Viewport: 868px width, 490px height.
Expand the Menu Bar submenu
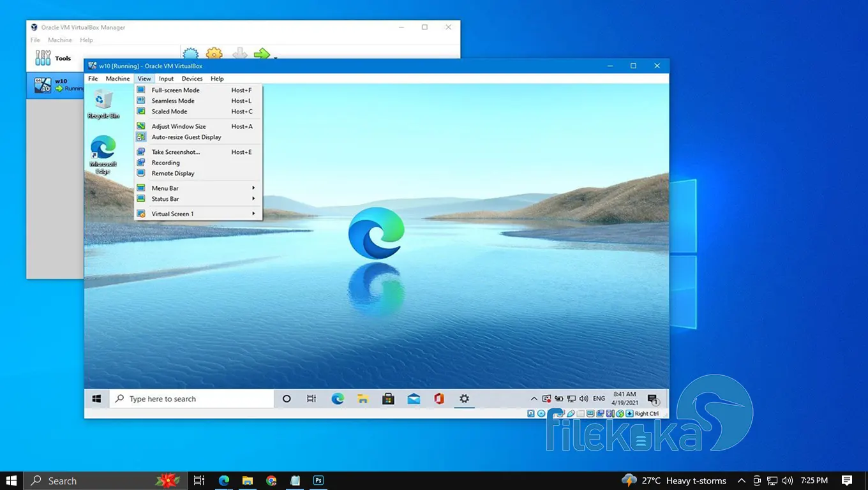(198, 188)
